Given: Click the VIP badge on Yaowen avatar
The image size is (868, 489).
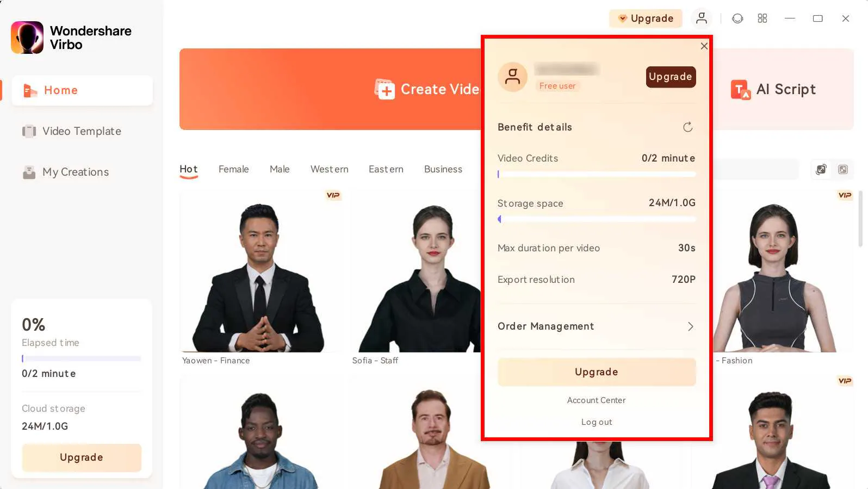Looking at the screenshot, I should click(333, 195).
